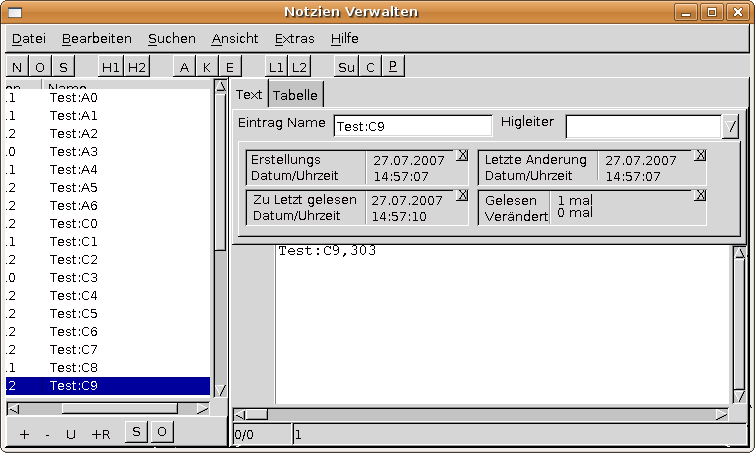Click the K toolbar button
This screenshot has width=755, height=453.
pyautogui.click(x=207, y=67)
